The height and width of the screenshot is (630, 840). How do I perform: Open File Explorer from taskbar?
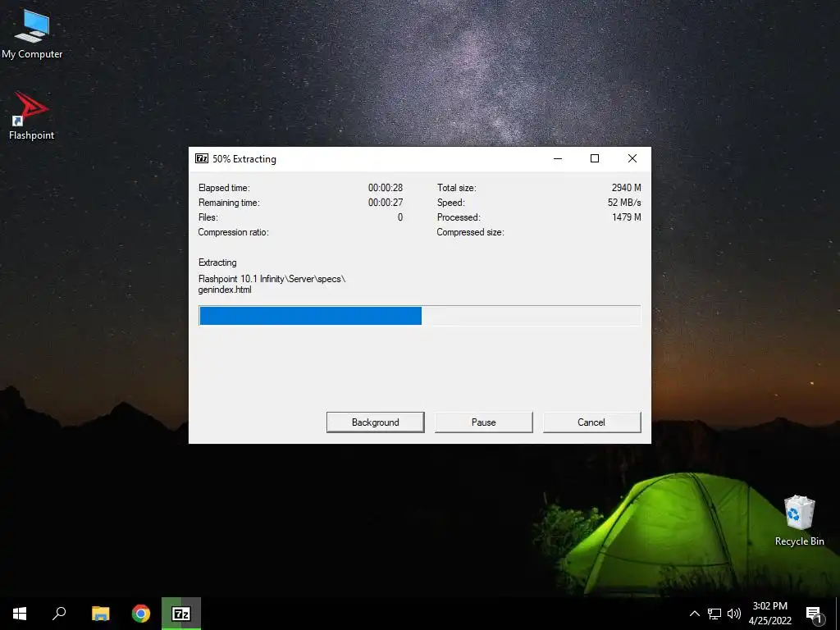100,614
